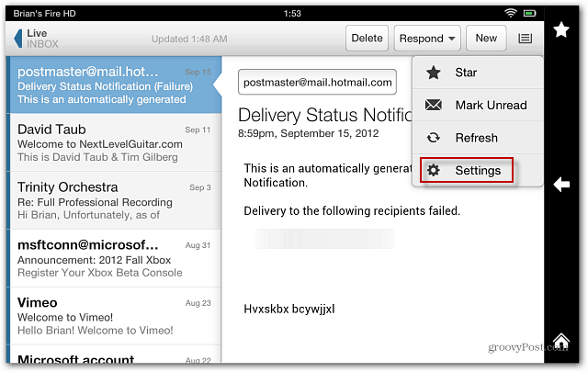588x372 pixels.
Task: Open the msftconn Xbox announcement email
Action: point(114,258)
